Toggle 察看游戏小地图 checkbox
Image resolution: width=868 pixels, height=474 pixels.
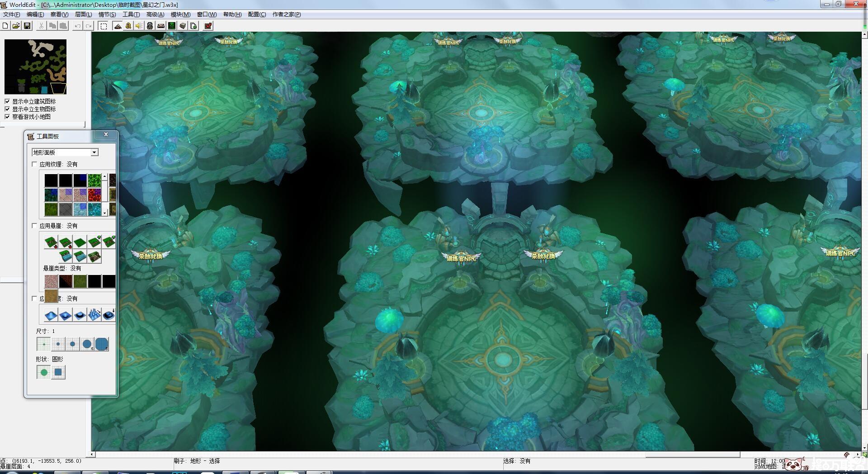[7, 117]
